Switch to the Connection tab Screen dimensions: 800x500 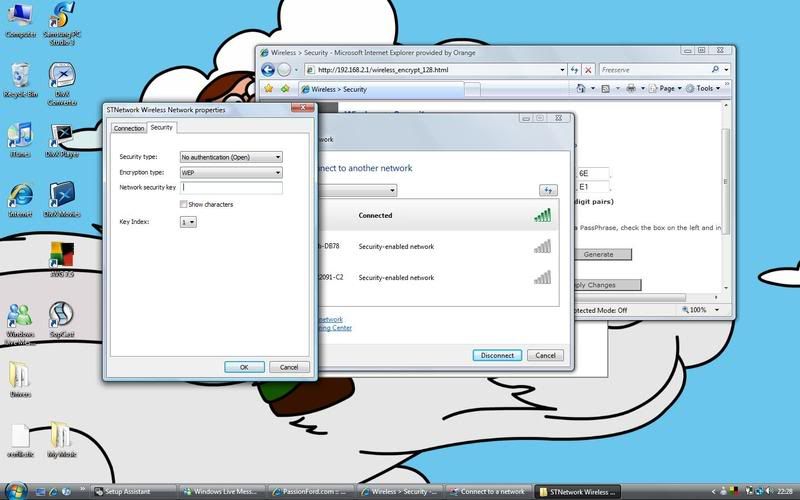pyautogui.click(x=128, y=128)
